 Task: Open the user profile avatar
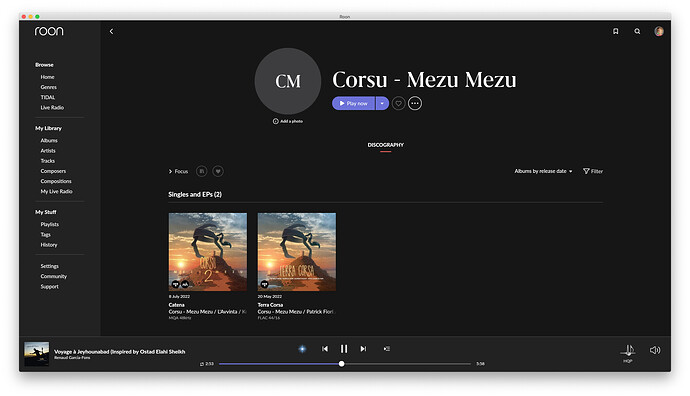pyautogui.click(x=659, y=31)
